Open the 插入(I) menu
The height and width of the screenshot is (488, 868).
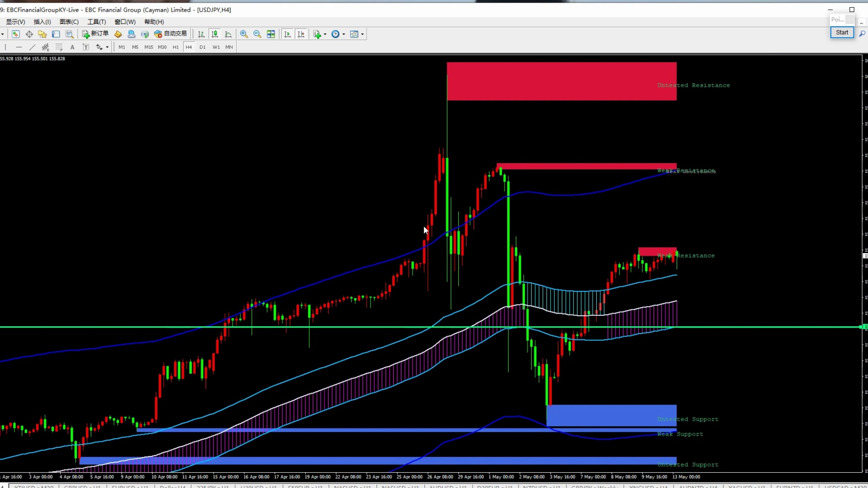[42, 22]
